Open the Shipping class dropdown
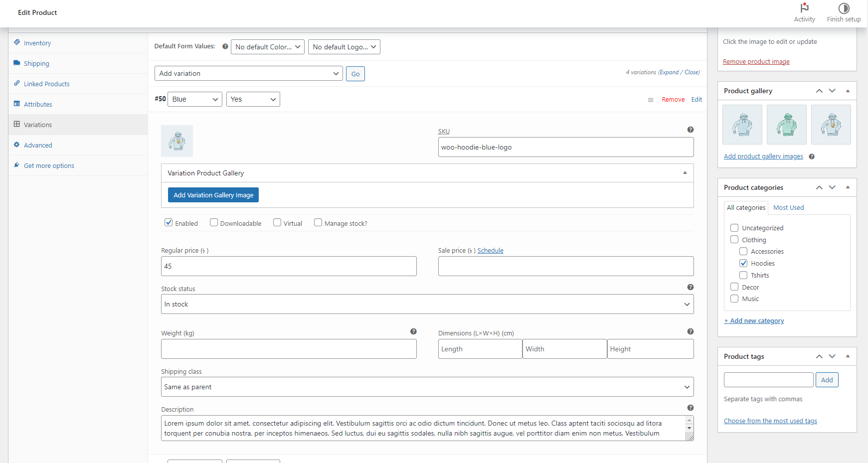 click(x=427, y=387)
